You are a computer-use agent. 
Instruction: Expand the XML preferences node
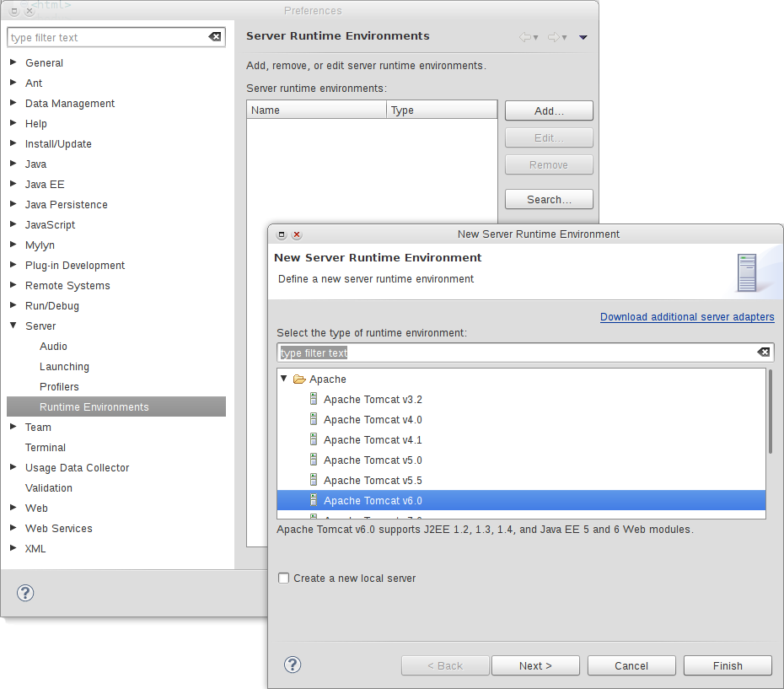point(13,548)
